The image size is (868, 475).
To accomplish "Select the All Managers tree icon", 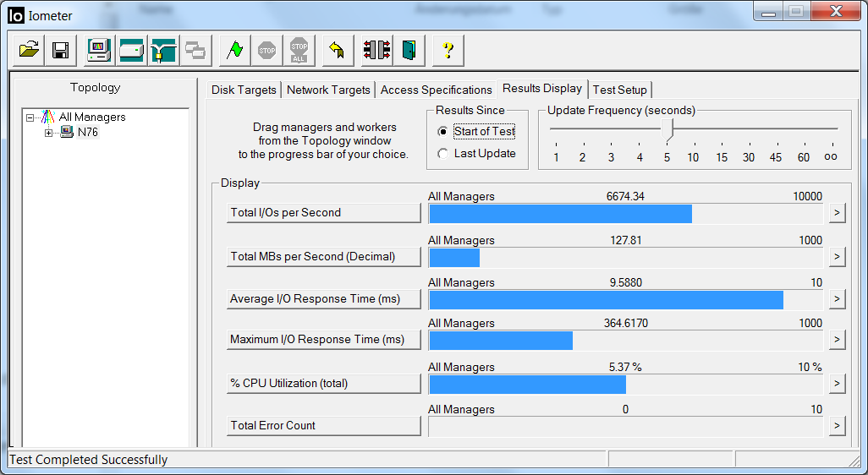I will 48,117.
